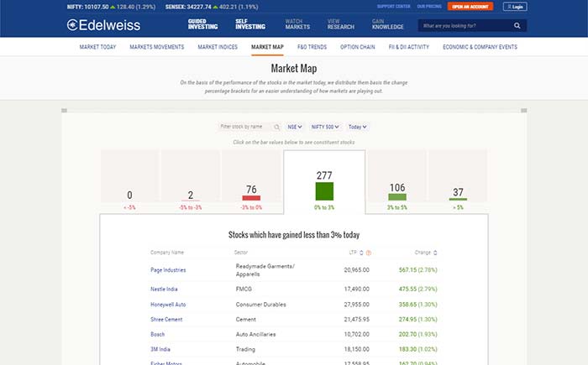Image resolution: width=588 pixels, height=365 pixels.
Task: Open Self Investing menu
Action: (250, 24)
